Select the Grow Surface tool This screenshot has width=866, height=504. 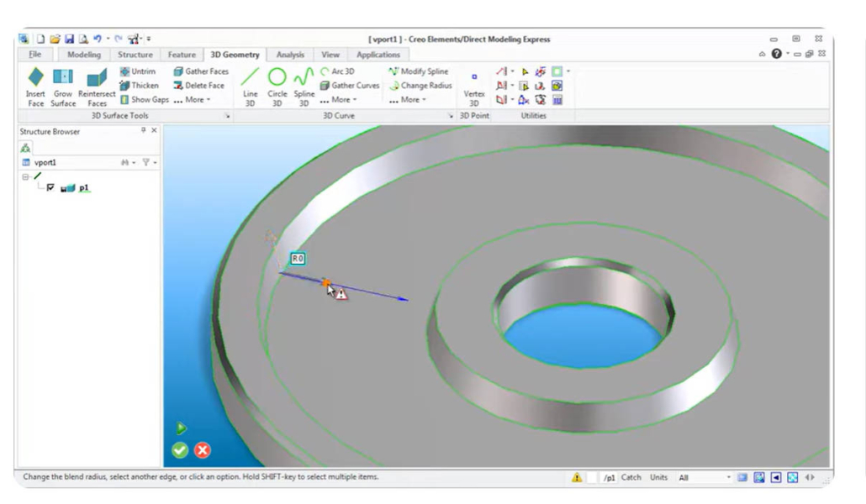pos(63,86)
